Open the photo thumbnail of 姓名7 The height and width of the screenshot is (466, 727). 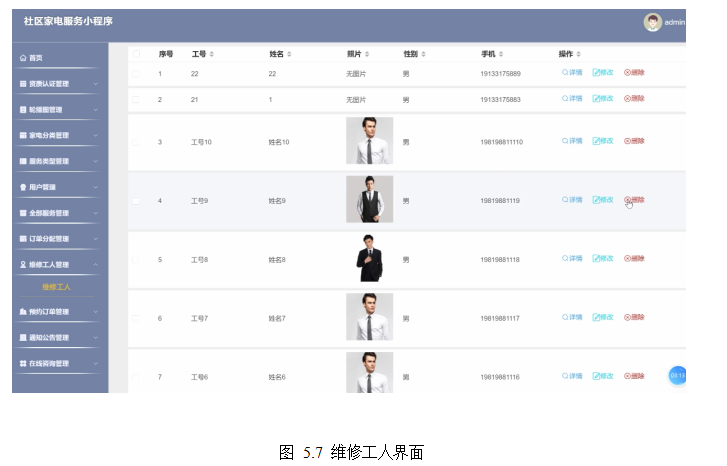370,317
